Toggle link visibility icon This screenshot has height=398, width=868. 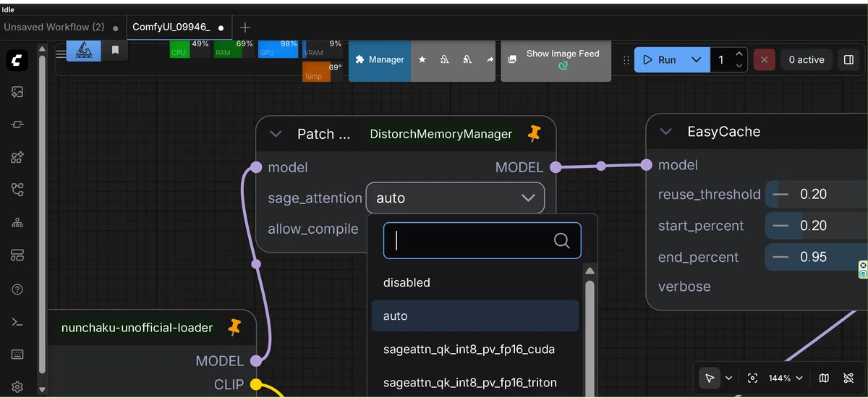[848, 378]
